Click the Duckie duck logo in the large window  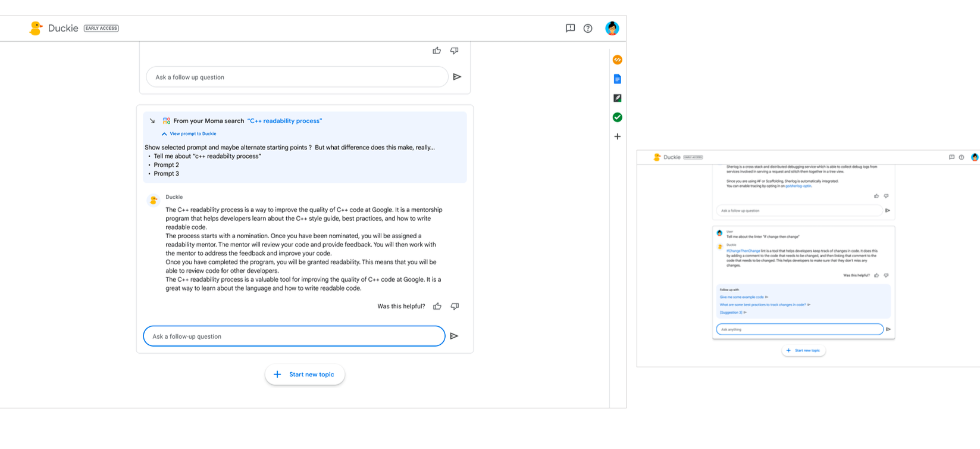click(x=36, y=29)
